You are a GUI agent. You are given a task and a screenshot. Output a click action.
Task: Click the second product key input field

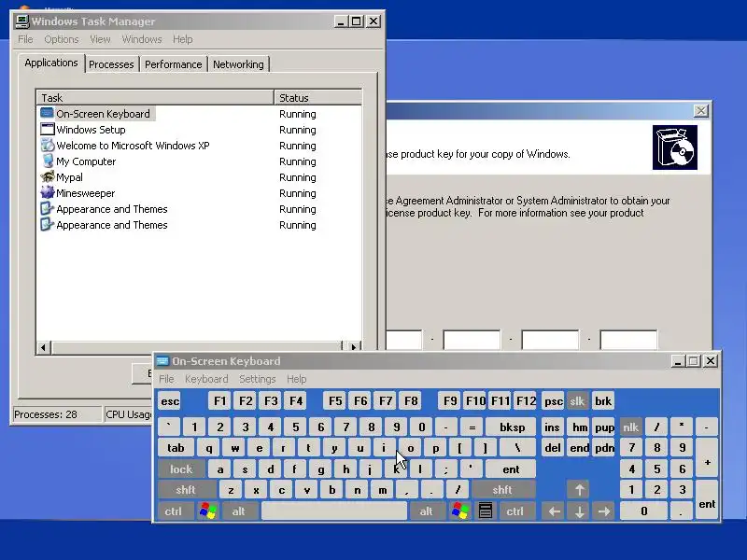click(472, 340)
